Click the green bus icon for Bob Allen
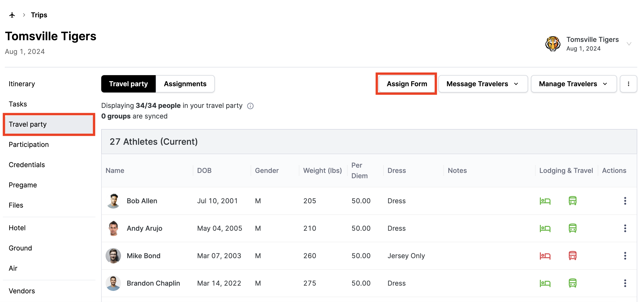Image resolution: width=644 pixels, height=302 pixels. [572, 201]
